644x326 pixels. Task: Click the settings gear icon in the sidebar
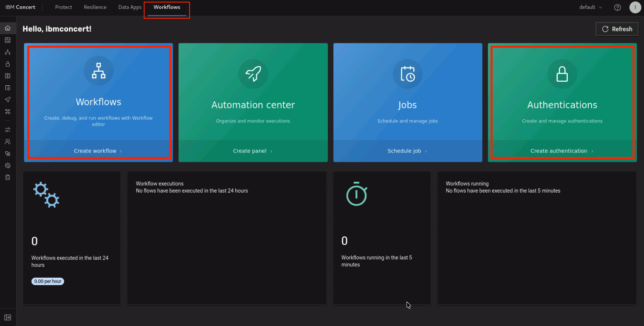tap(7, 166)
